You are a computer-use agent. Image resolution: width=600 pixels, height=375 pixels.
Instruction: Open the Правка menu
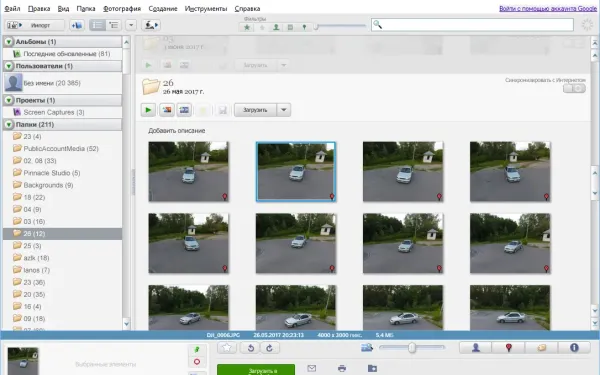pos(39,8)
